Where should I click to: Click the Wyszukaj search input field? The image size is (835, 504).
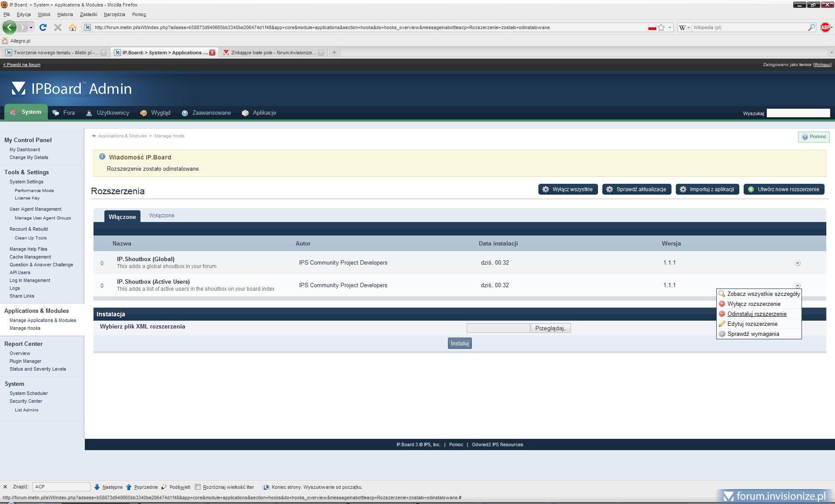[798, 113]
